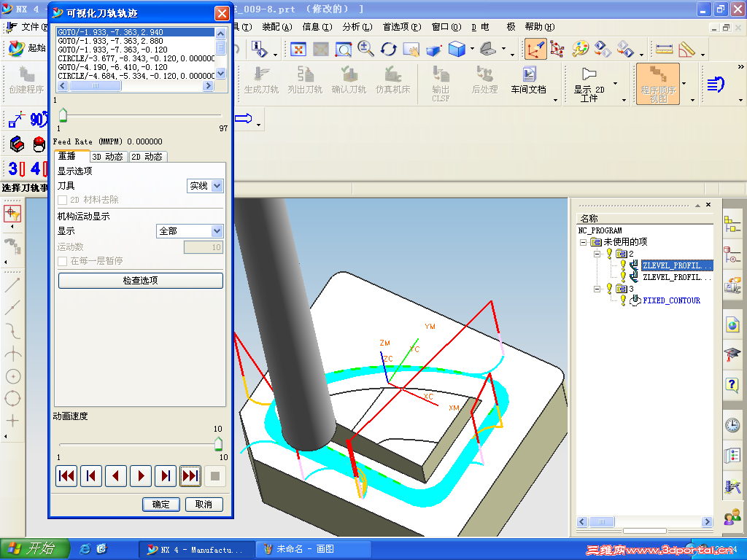Click the Simulate machine tool icon
The image size is (747, 560).
point(392,81)
